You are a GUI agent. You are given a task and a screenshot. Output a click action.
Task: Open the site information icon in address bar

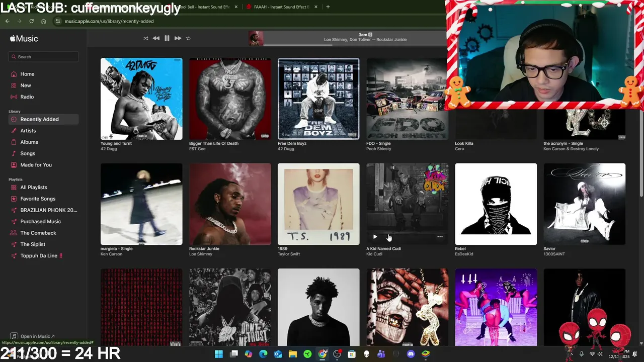click(58, 21)
